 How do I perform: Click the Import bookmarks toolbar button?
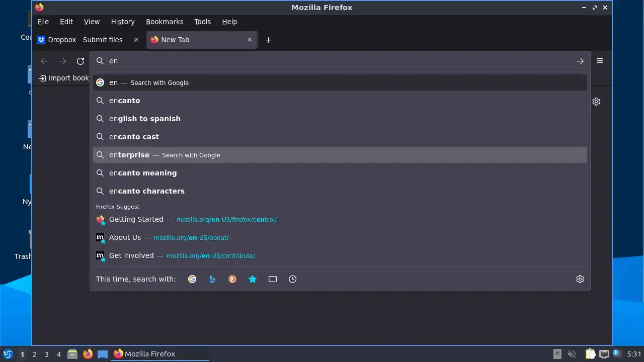tap(64, 78)
